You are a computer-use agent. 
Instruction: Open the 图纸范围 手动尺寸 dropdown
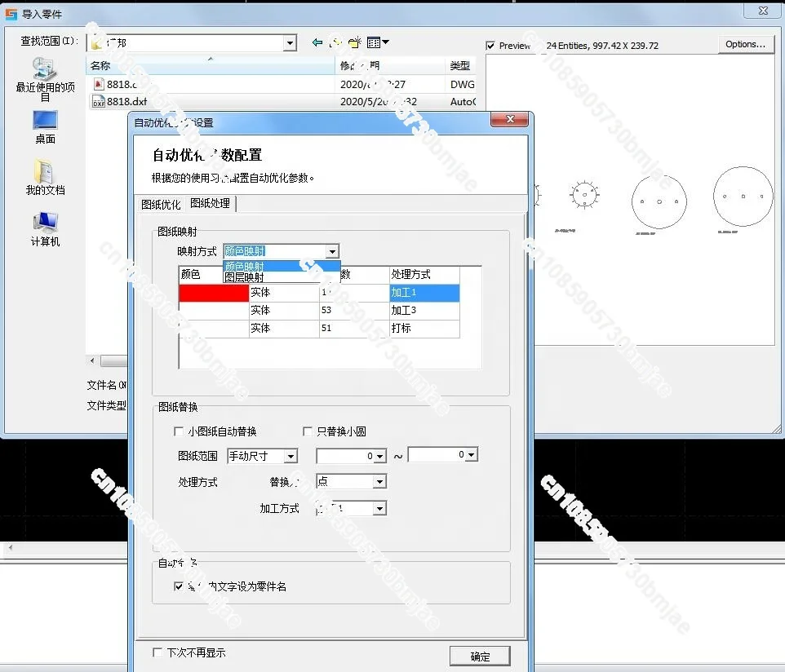(290, 456)
